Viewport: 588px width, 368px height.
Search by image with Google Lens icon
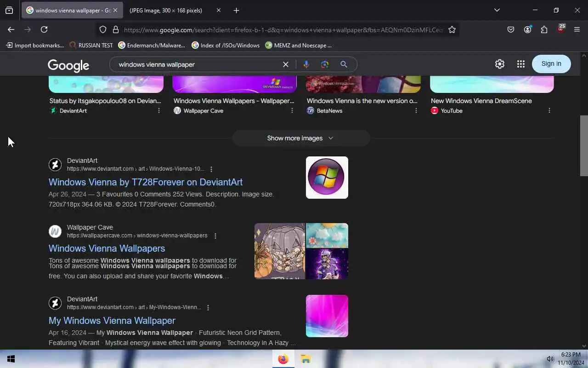pyautogui.click(x=325, y=64)
